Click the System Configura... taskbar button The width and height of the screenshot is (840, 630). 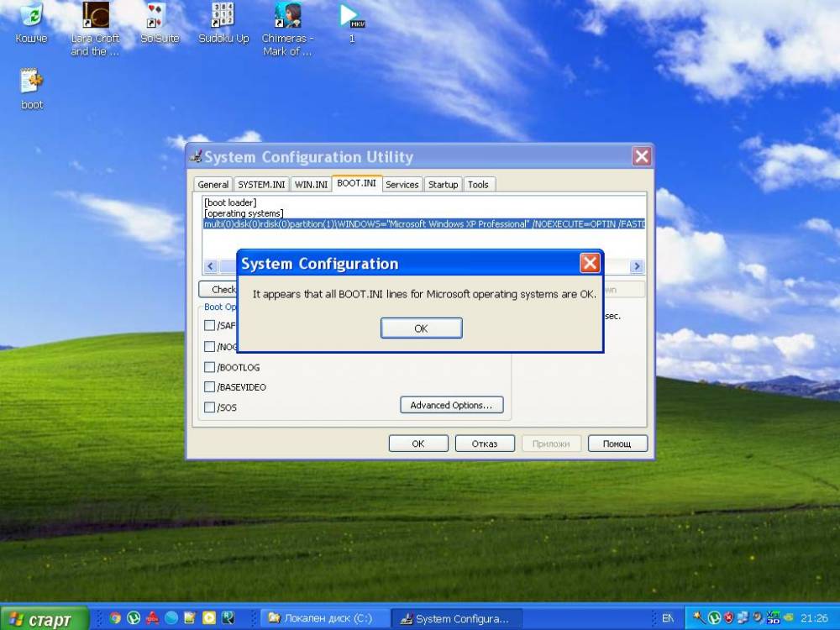(x=456, y=618)
